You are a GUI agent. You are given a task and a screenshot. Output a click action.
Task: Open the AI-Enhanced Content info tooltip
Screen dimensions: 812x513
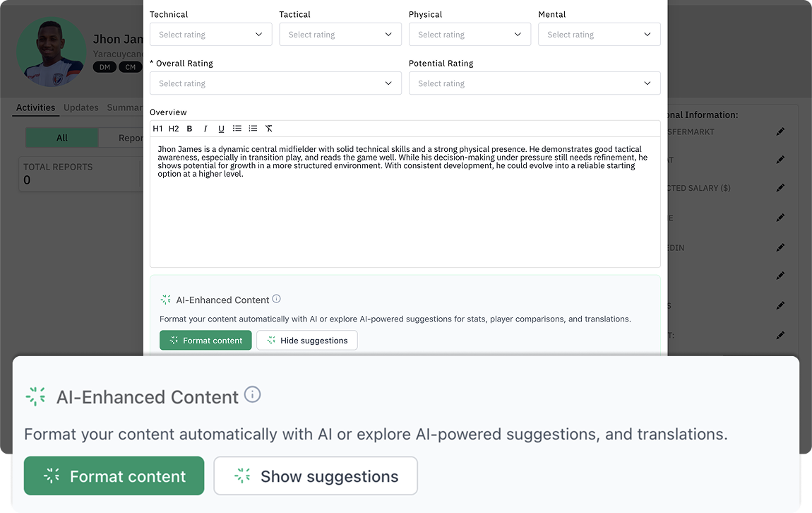coord(276,298)
